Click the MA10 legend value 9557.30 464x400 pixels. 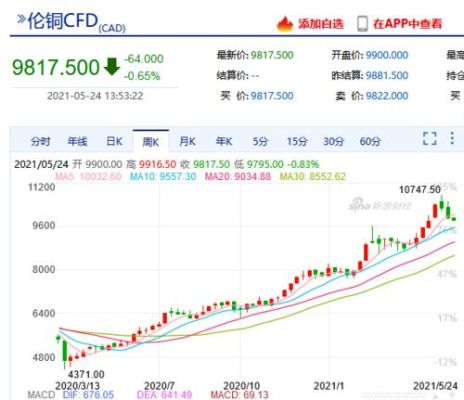(177, 176)
